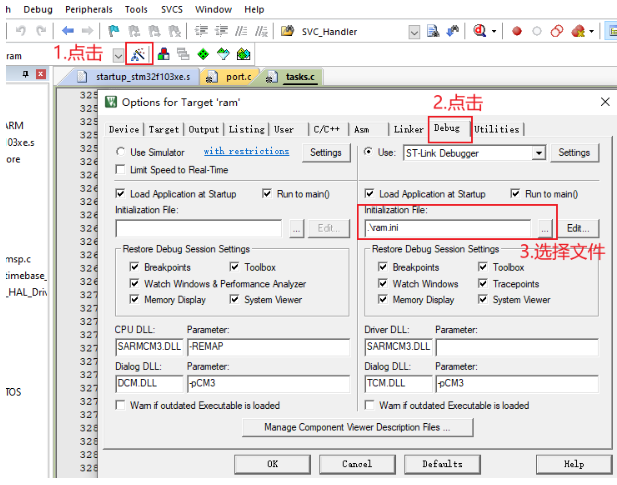Toggle the left-side Toolbox checkbox
Screen dimensions: 617x485
click(235, 267)
